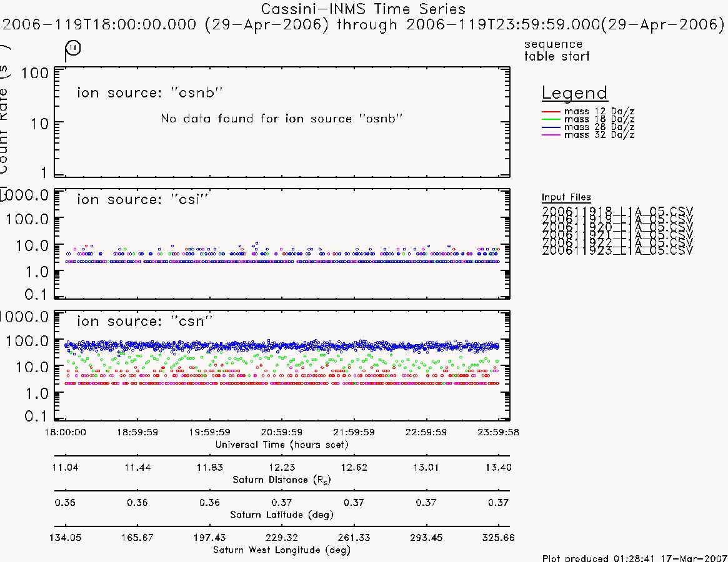The image size is (728, 562).
Task: Click the 'No data found' message
Action: (x=281, y=119)
